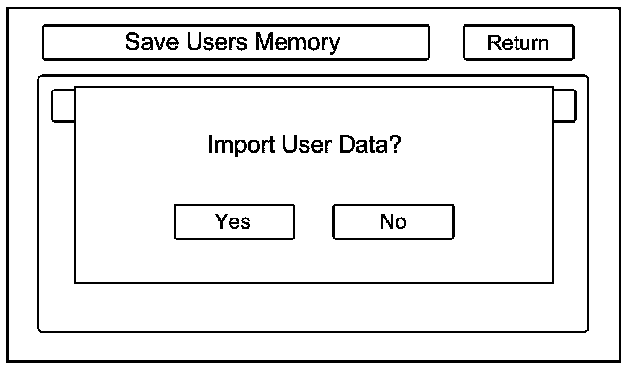Choose No in the Import User Data dialog
The height and width of the screenshot is (372, 640).
click(x=393, y=222)
